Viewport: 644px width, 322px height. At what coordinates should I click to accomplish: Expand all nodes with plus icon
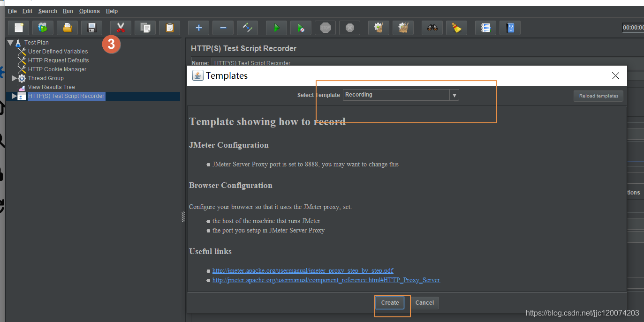tap(199, 28)
